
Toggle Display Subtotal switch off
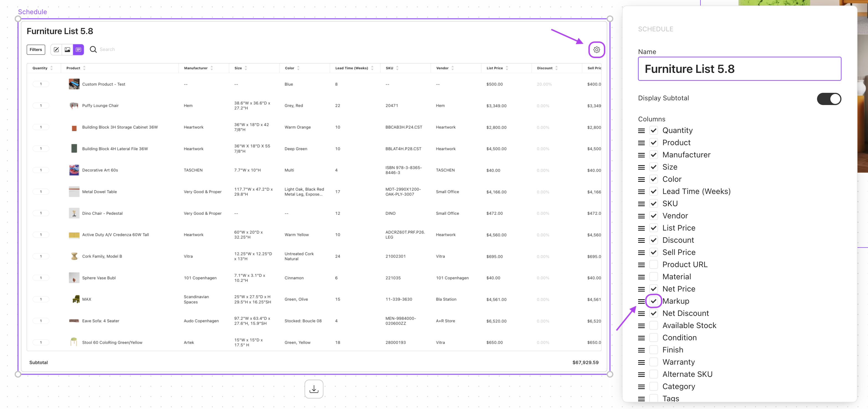tap(829, 99)
